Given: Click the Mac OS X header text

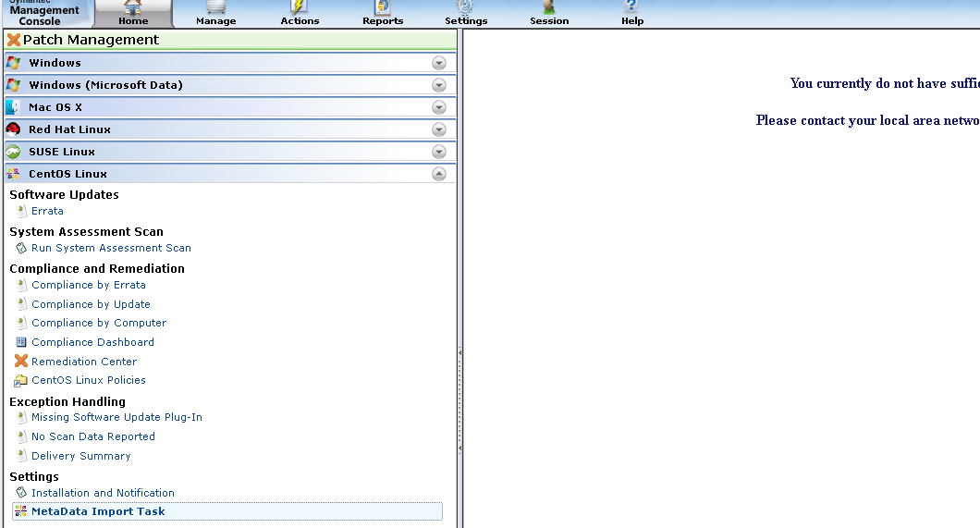Looking at the screenshot, I should coord(55,107).
